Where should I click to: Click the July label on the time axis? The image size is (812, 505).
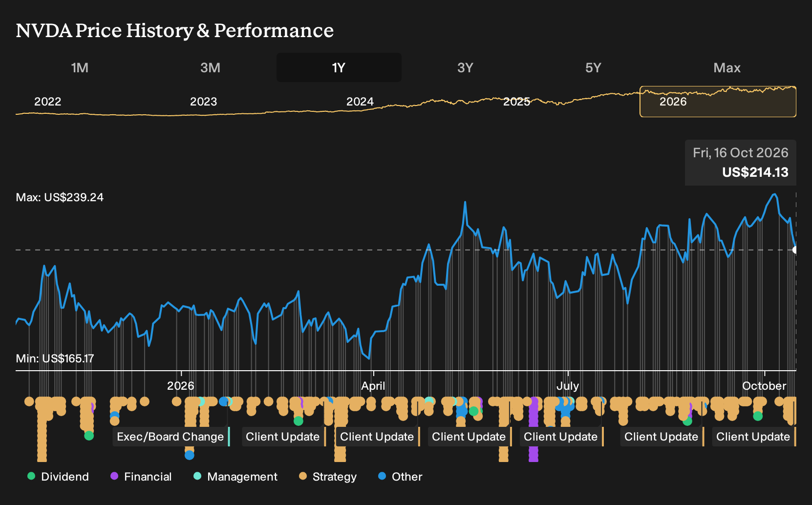pos(568,386)
